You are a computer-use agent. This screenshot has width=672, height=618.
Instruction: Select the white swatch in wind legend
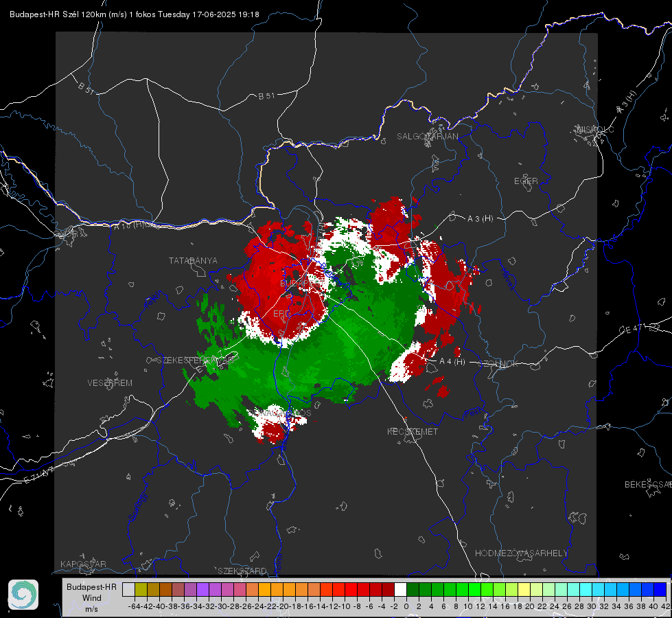coord(400,589)
